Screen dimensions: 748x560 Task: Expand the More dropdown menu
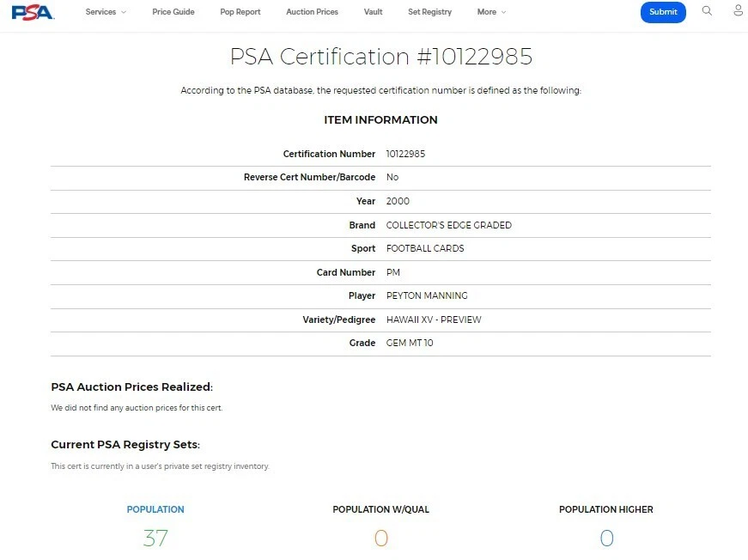pyautogui.click(x=491, y=12)
